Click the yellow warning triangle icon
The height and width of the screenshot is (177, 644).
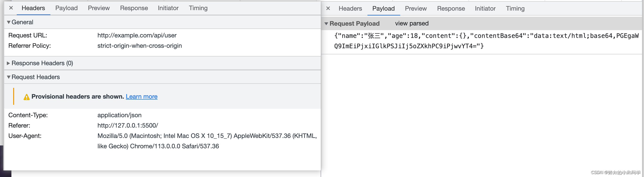[x=27, y=97]
